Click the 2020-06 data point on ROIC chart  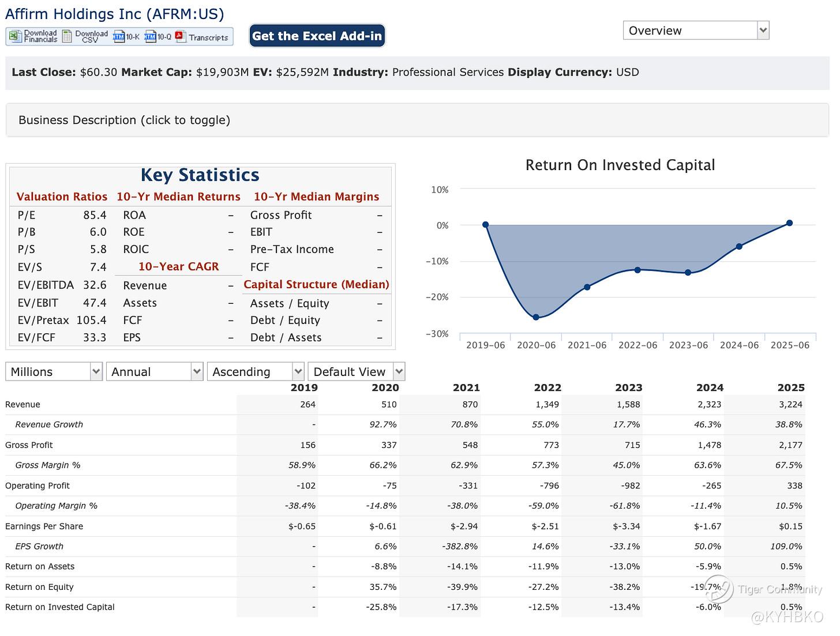[536, 317]
